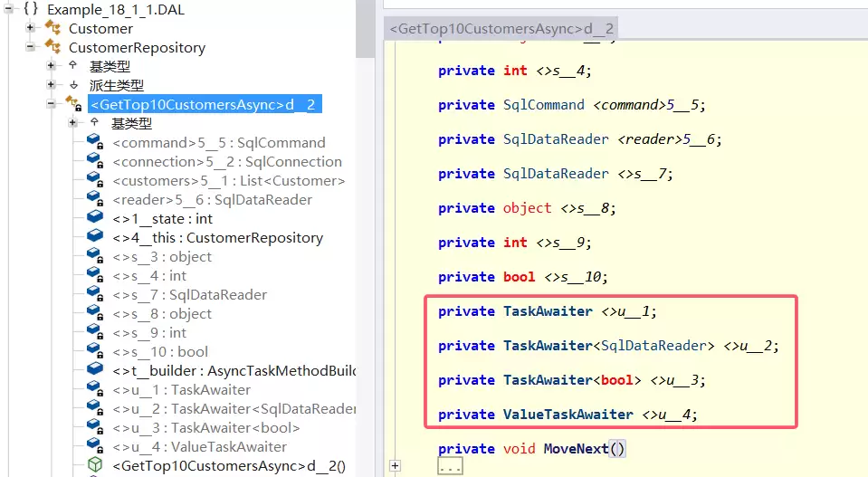Screen dimensions: 868x477
Task: Click the field icon for <>s__8 object
Action: point(95,312)
